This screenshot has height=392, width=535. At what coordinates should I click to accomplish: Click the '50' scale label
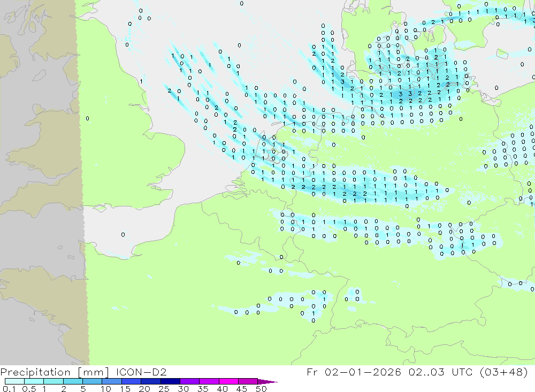pyautogui.click(x=261, y=389)
